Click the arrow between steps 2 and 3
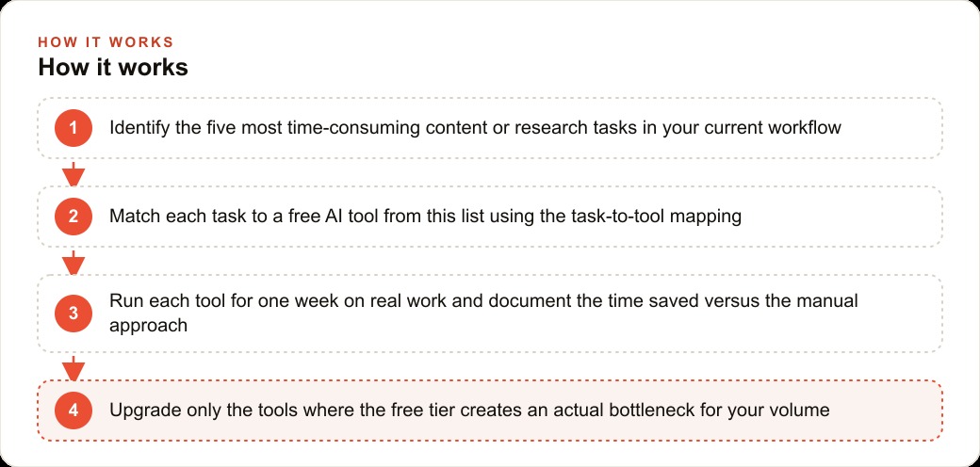980x467 pixels. pos(73,263)
